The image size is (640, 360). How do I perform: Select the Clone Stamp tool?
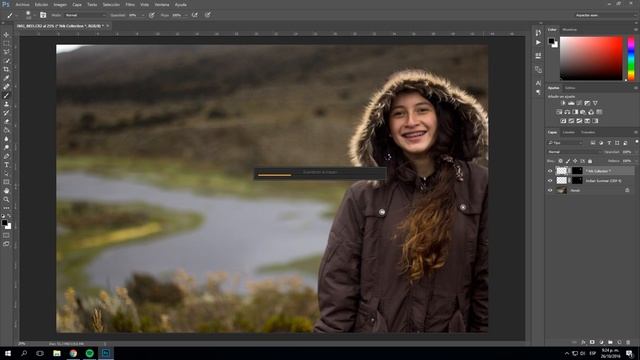6,104
